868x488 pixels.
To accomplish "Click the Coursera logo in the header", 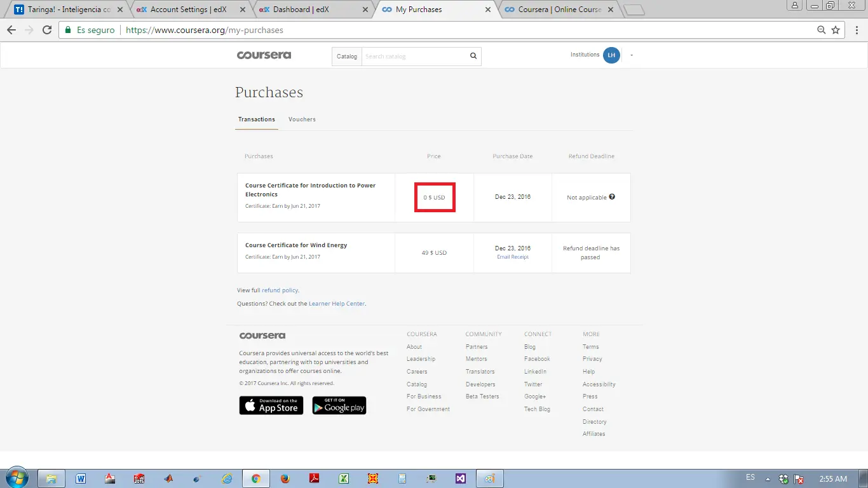I will point(264,55).
